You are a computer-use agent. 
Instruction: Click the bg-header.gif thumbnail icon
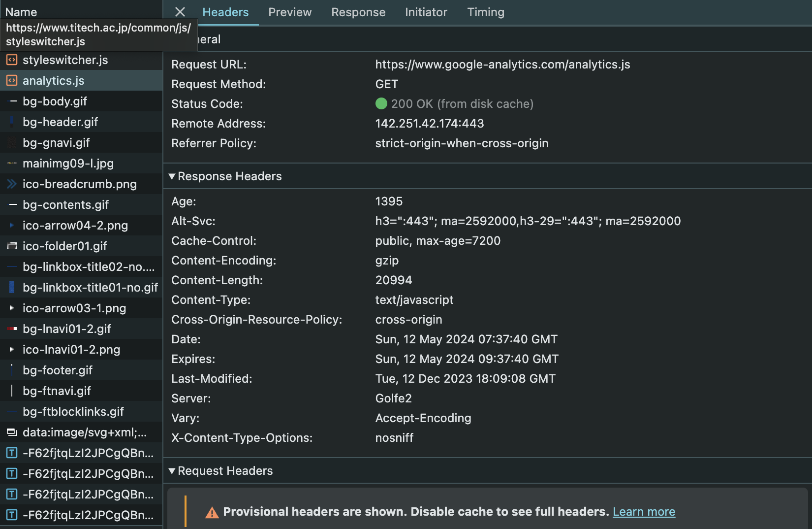12,122
